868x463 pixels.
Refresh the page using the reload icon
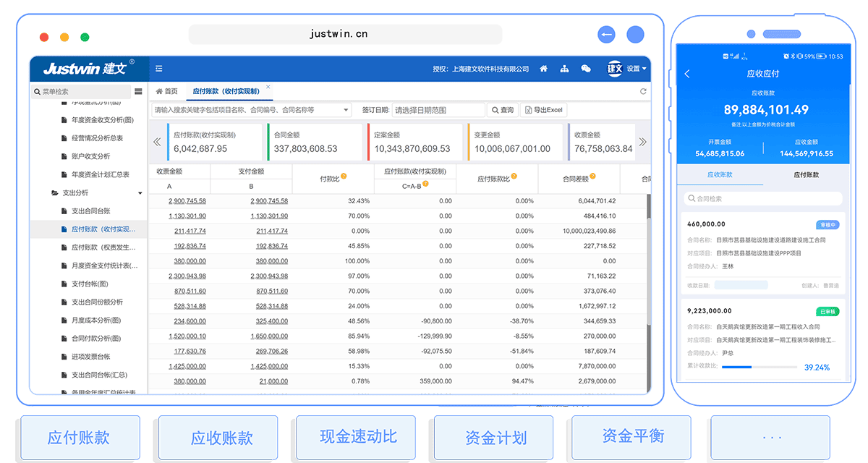click(643, 92)
